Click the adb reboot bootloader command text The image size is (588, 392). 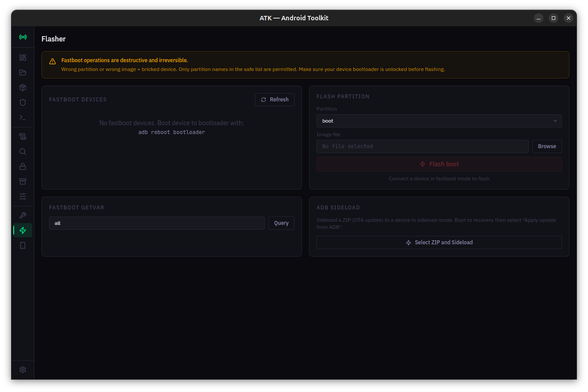pyautogui.click(x=172, y=132)
